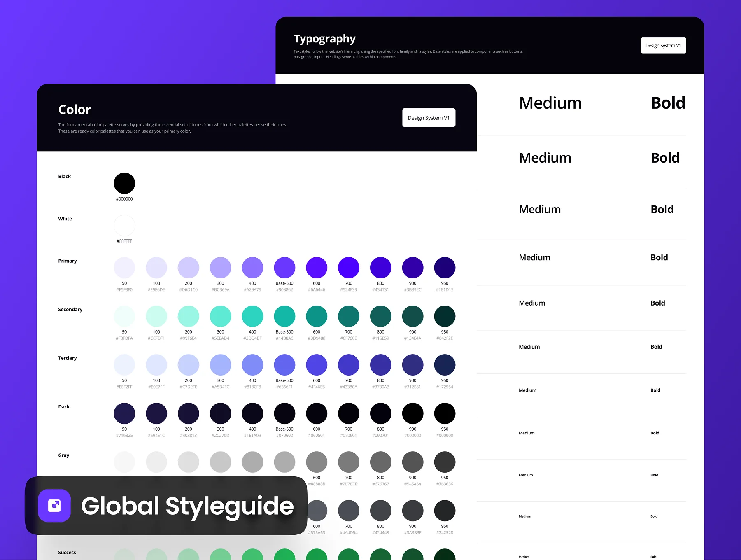Choose Dark 300 swatch #2C270D
This screenshot has width=741, height=560.
click(x=221, y=413)
